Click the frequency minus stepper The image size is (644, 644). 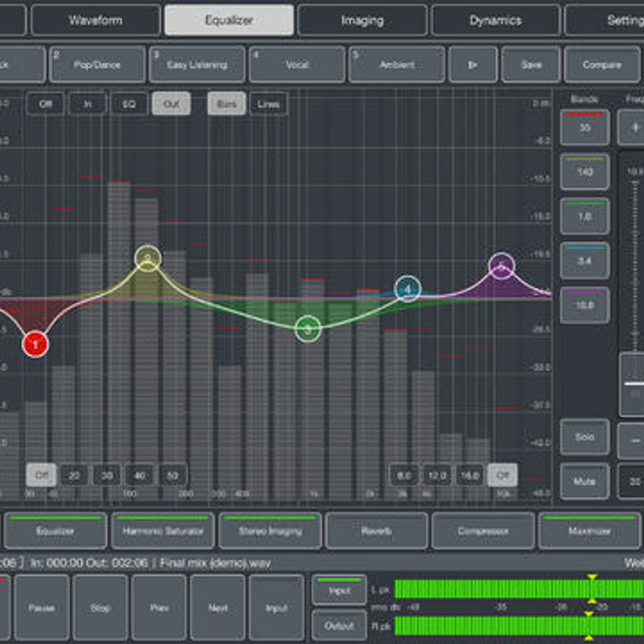pyautogui.click(x=632, y=441)
